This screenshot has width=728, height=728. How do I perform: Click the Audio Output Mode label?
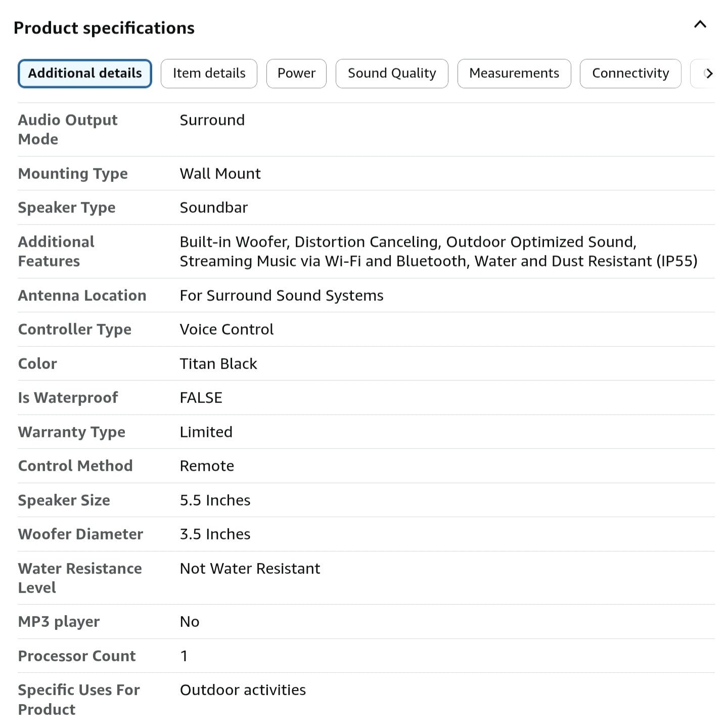(x=68, y=129)
